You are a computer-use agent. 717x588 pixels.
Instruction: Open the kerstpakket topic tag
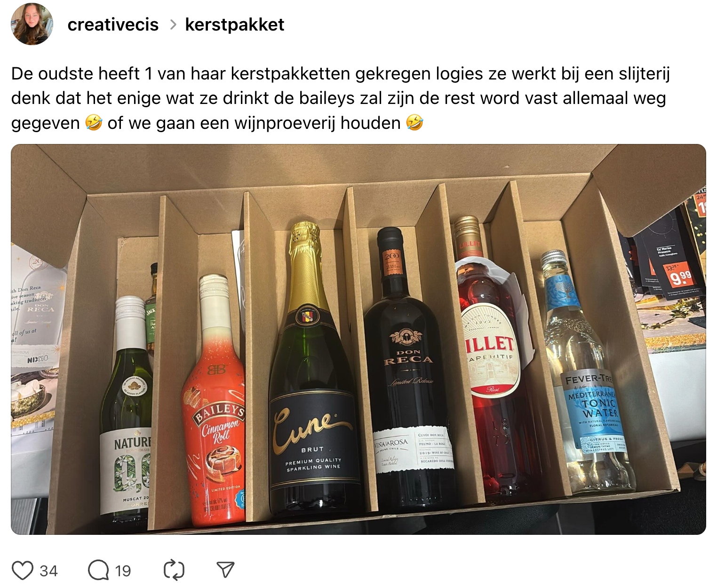[x=234, y=24]
